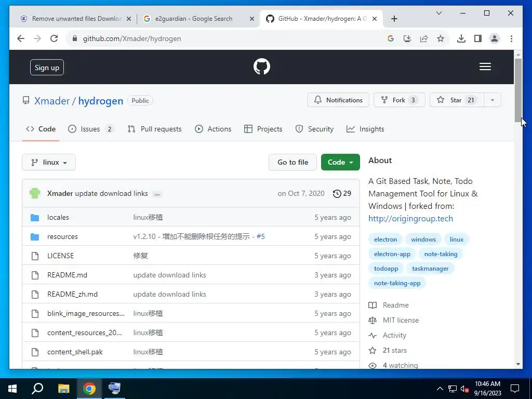The image size is (532, 399).
Task: Click the Xmader avatar in commit row
Action: 35,193
